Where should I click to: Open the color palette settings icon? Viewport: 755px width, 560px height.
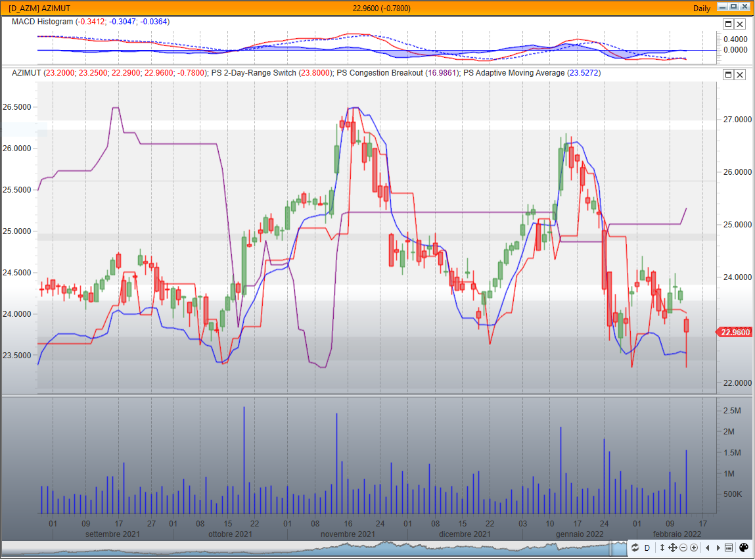coord(743,548)
